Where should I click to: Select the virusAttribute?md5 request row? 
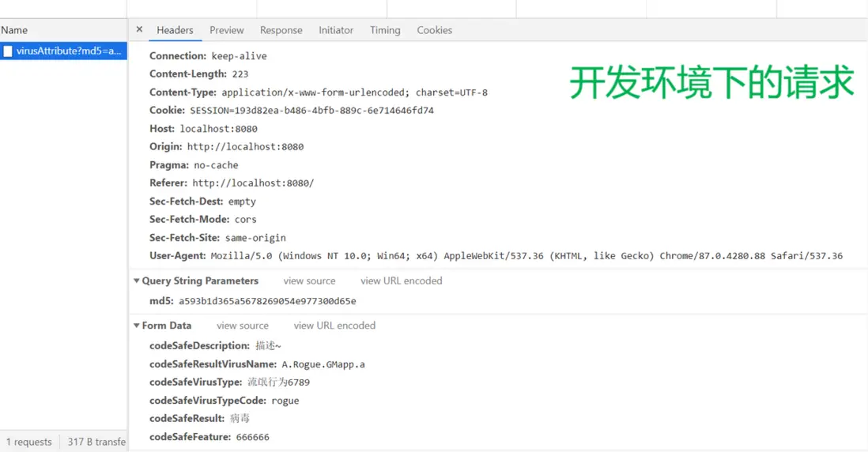tap(69, 51)
